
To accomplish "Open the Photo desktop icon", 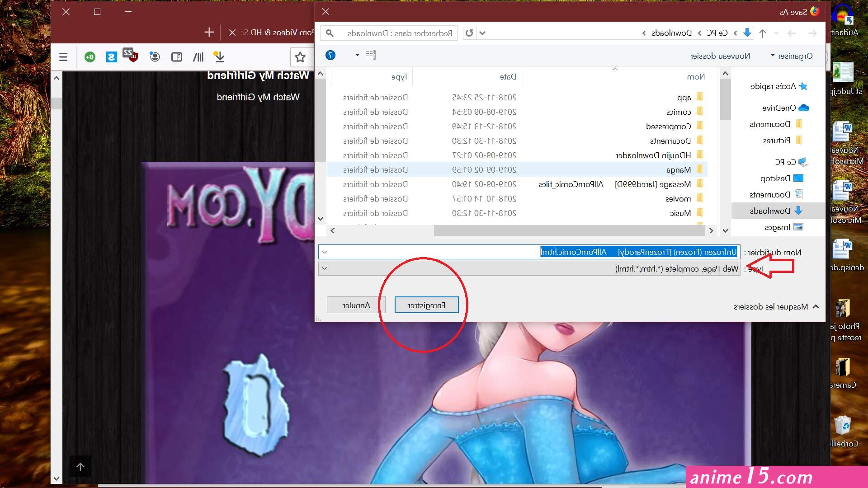I will point(844,320).
